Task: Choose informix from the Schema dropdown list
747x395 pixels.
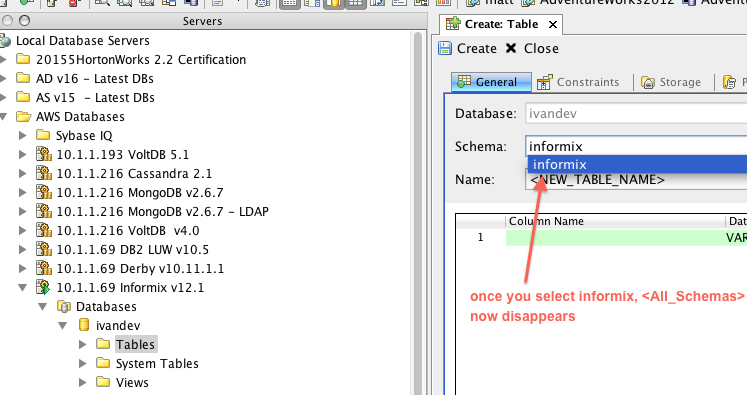Action: click(637, 164)
